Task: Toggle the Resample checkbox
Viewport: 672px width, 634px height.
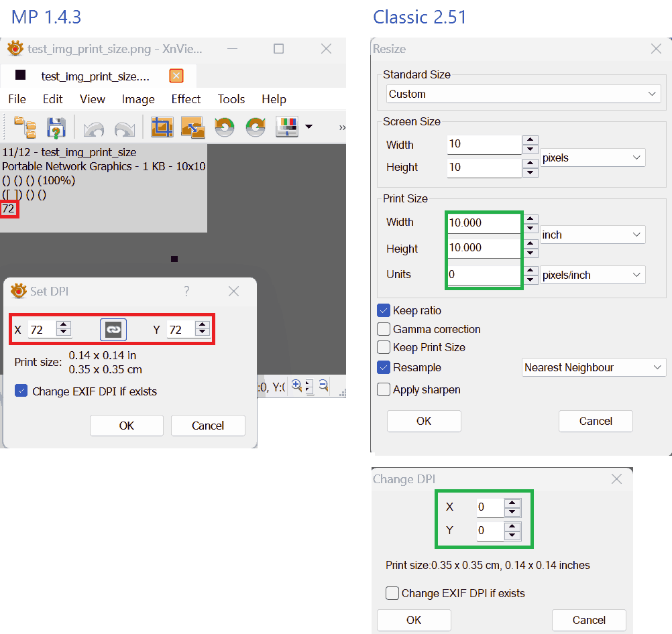Action: coord(384,367)
